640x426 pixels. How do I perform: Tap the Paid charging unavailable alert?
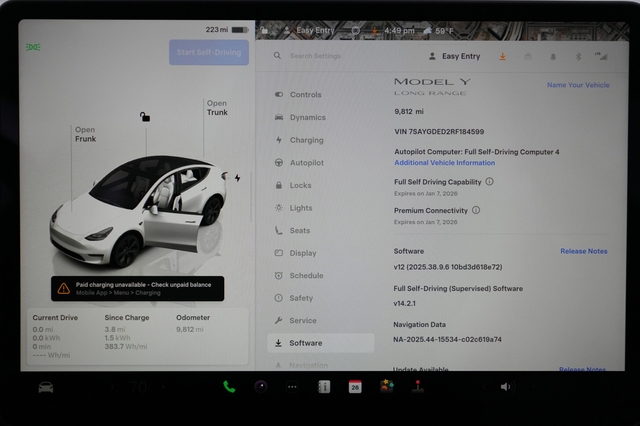coord(138,288)
